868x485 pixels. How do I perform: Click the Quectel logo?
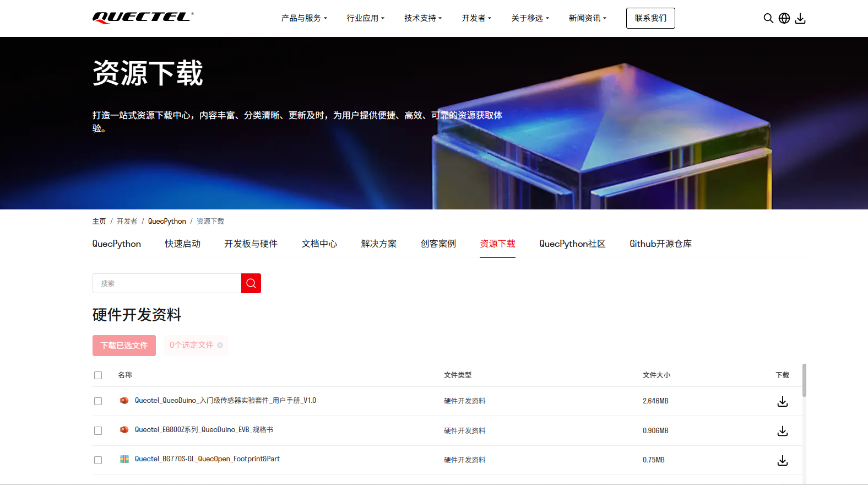tap(143, 18)
